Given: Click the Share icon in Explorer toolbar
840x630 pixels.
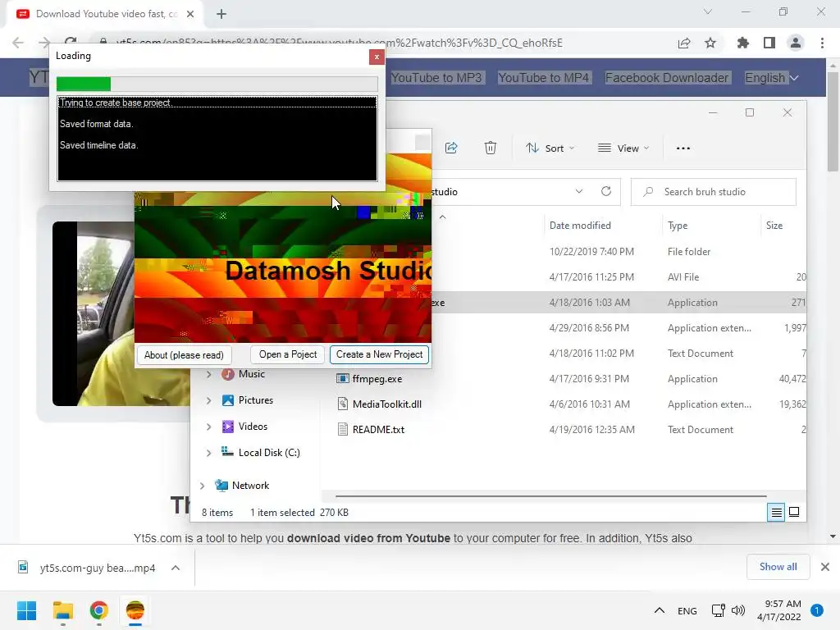Looking at the screenshot, I should pos(451,148).
